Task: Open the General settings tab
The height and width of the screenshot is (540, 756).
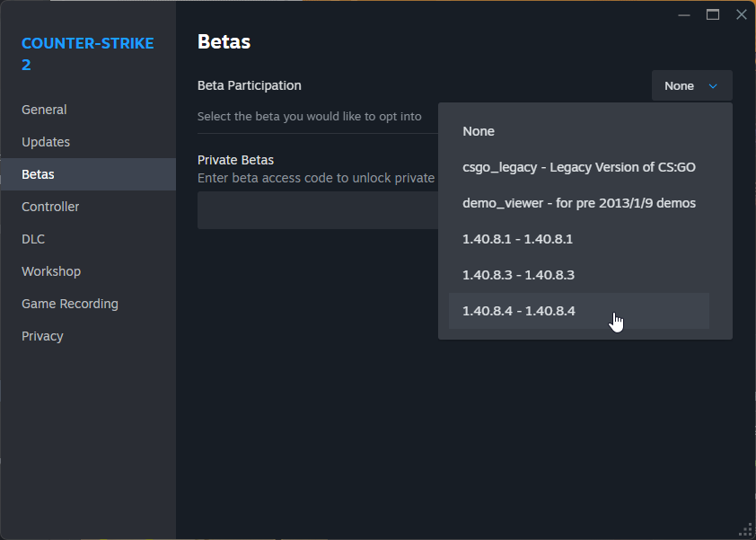Action: point(44,110)
